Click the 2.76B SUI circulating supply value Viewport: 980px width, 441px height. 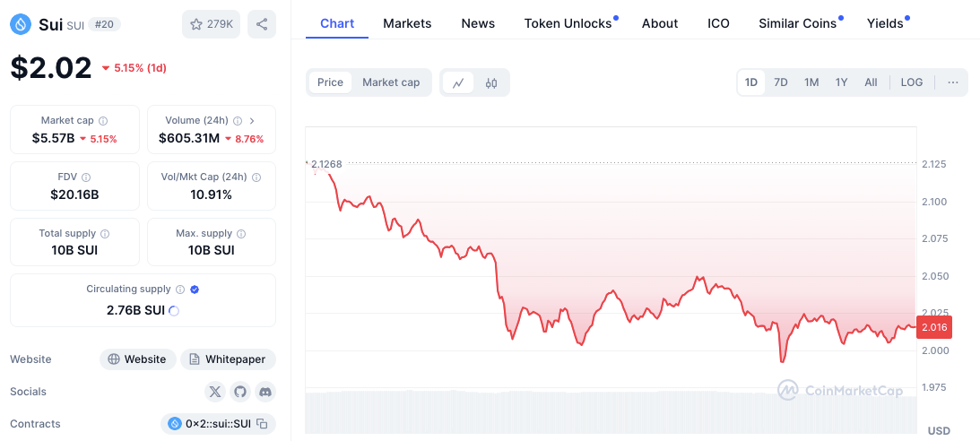[135, 310]
